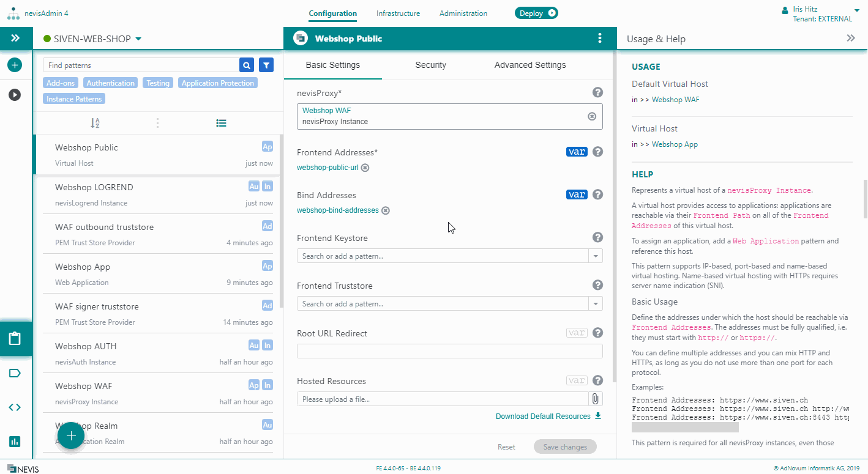Open the three-dot menu for Webshop Public
Image resolution: width=868 pixels, height=474 pixels.
tap(599, 39)
